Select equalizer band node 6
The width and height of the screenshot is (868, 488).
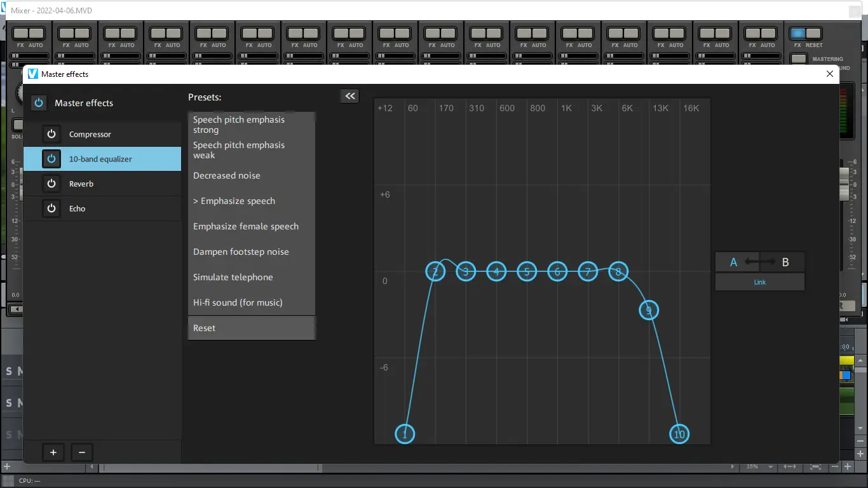click(557, 272)
